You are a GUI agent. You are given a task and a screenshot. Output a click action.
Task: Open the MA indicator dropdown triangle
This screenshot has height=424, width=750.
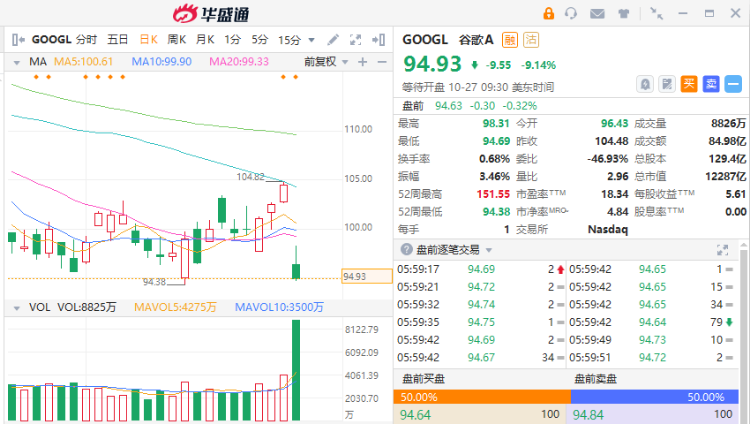[x=17, y=63]
